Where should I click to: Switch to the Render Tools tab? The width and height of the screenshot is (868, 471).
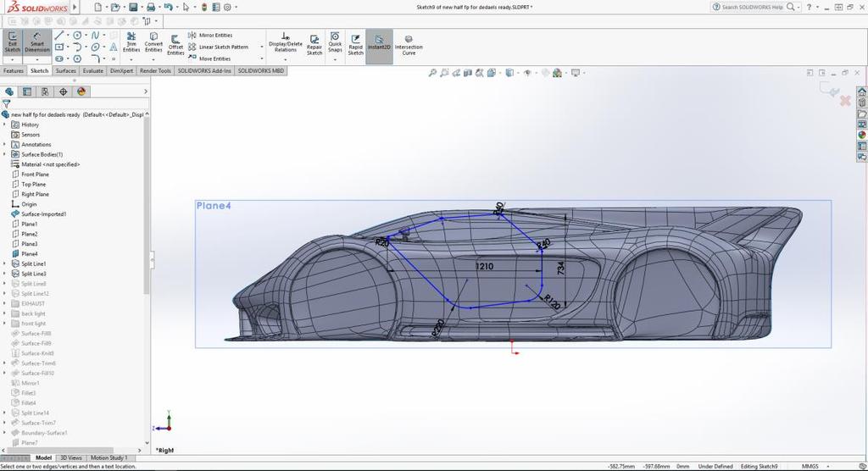156,71
